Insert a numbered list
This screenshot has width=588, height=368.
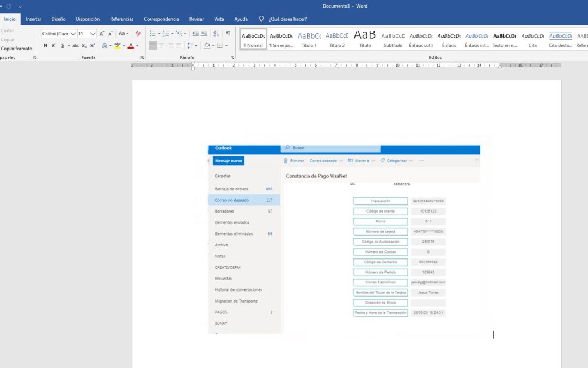166,33
